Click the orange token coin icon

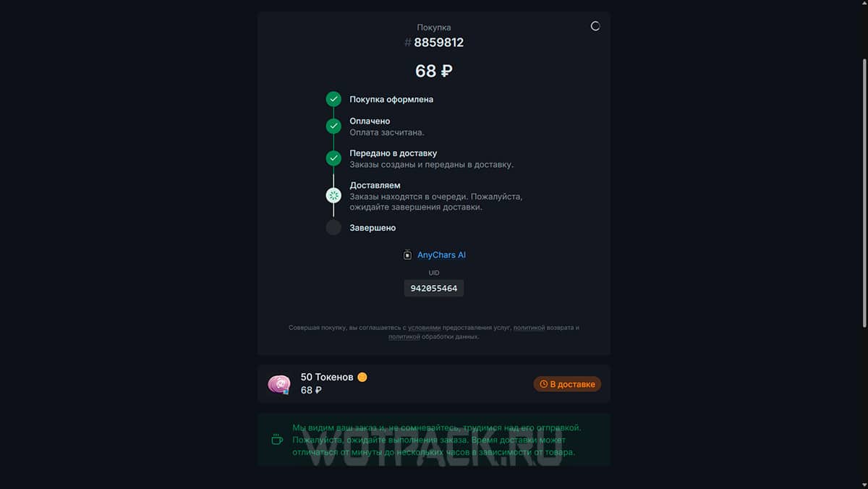tap(362, 377)
